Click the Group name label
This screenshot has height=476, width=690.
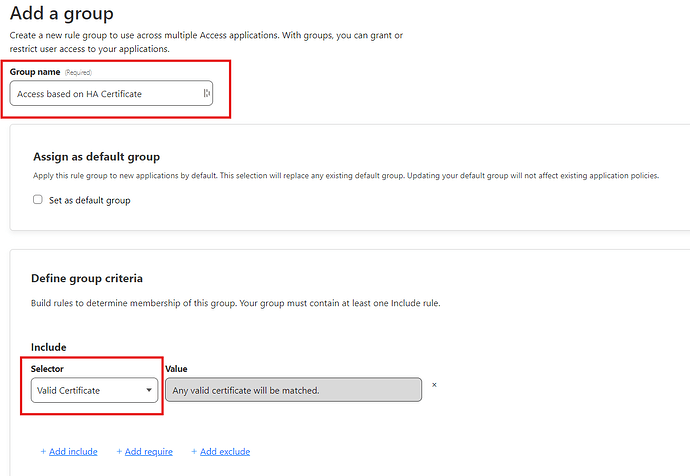point(35,72)
